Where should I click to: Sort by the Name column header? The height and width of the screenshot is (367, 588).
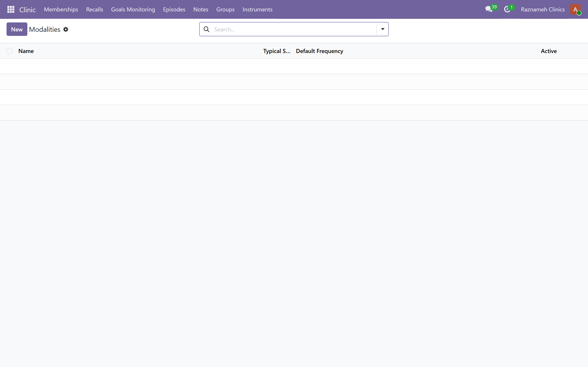click(26, 51)
